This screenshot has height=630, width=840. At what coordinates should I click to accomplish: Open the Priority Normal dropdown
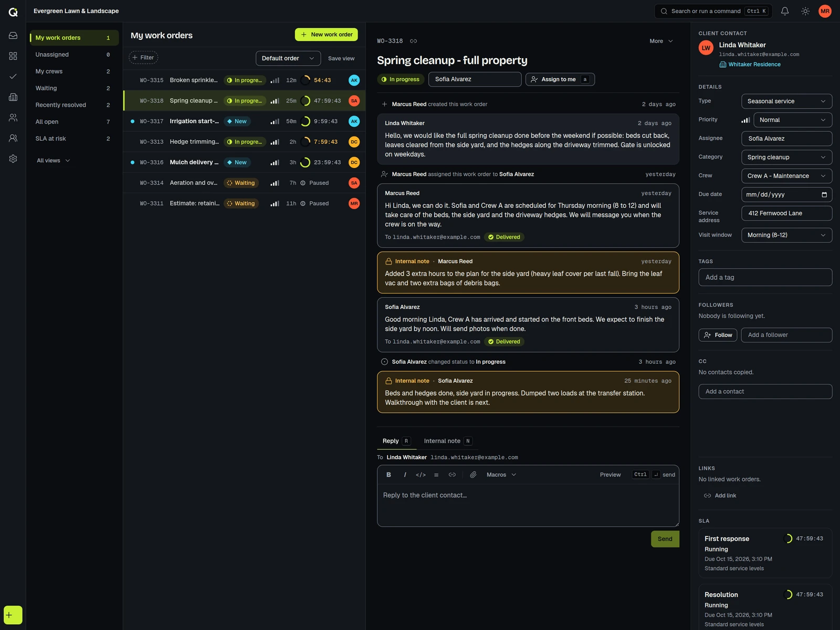tap(793, 120)
